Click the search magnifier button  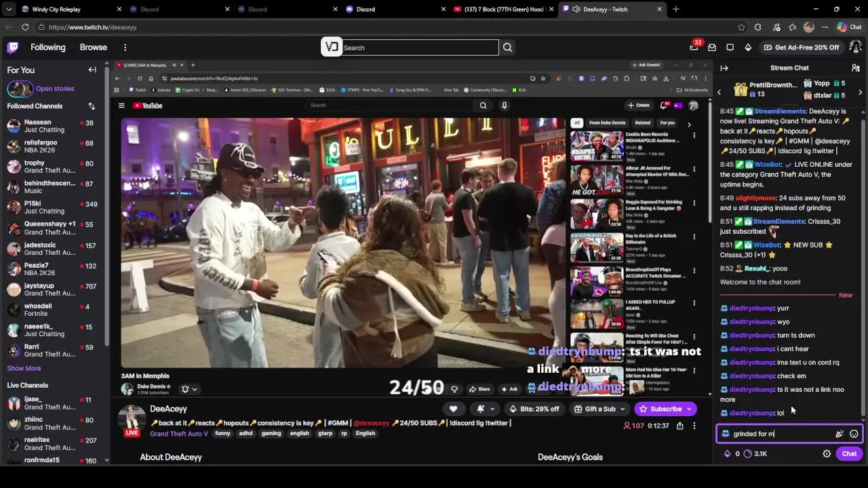pos(507,47)
